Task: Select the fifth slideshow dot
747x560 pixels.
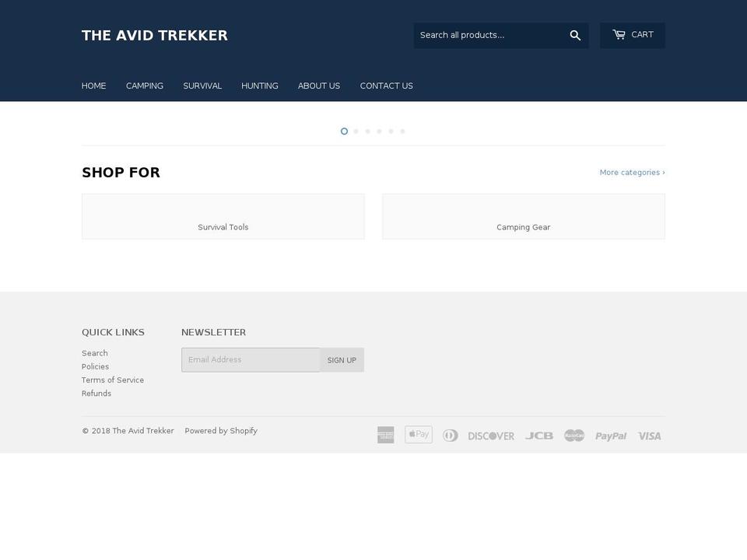Action: click(391, 131)
